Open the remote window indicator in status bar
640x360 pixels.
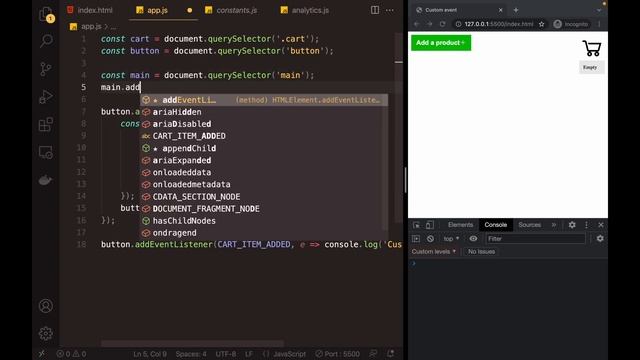pos(42,353)
